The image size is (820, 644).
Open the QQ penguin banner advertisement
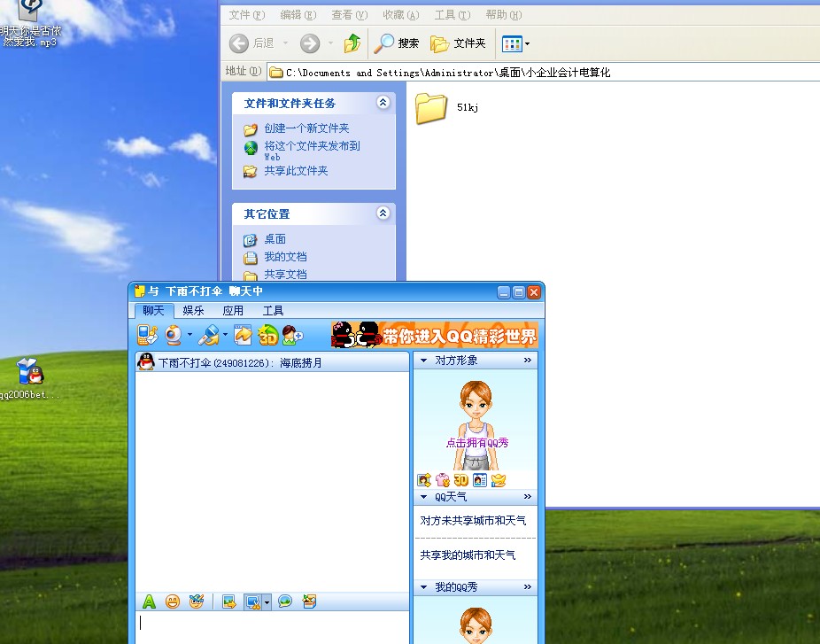coord(435,335)
